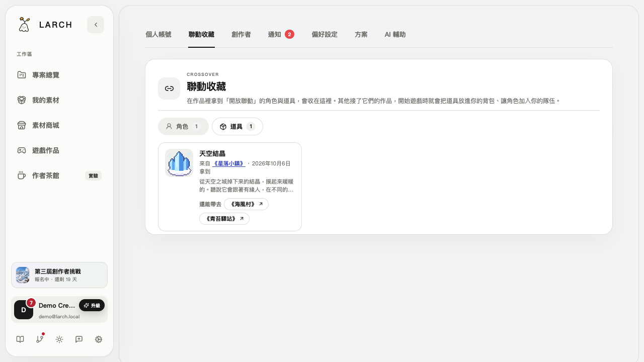
Task: Open the documentation book icon
Action: point(20,339)
